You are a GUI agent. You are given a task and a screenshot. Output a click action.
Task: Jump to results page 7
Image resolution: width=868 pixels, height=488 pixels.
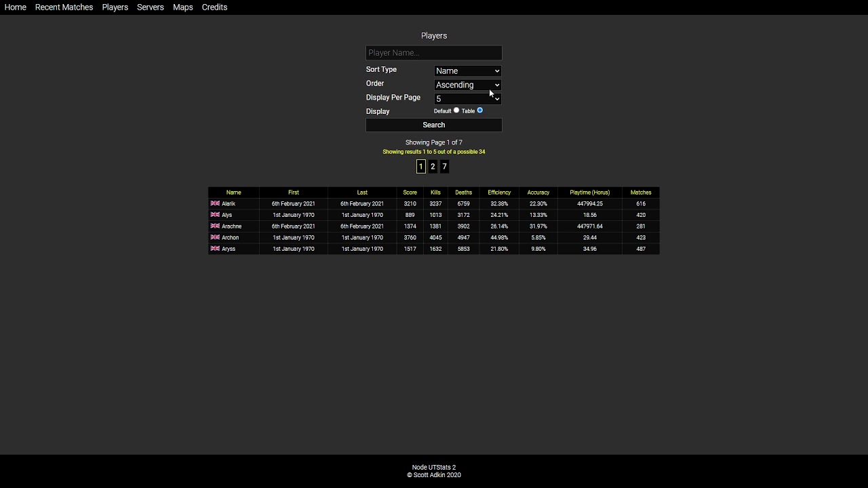click(x=445, y=166)
